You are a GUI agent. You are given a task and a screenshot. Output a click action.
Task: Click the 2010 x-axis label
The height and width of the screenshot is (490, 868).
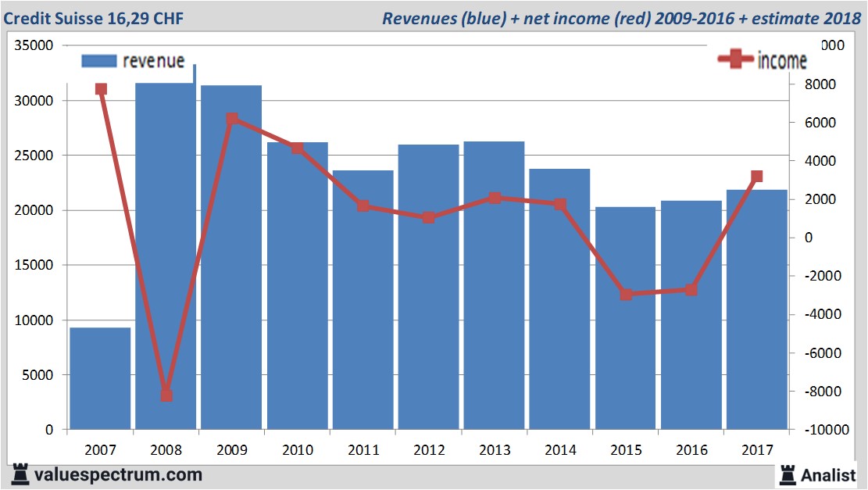tap(298, 449)
